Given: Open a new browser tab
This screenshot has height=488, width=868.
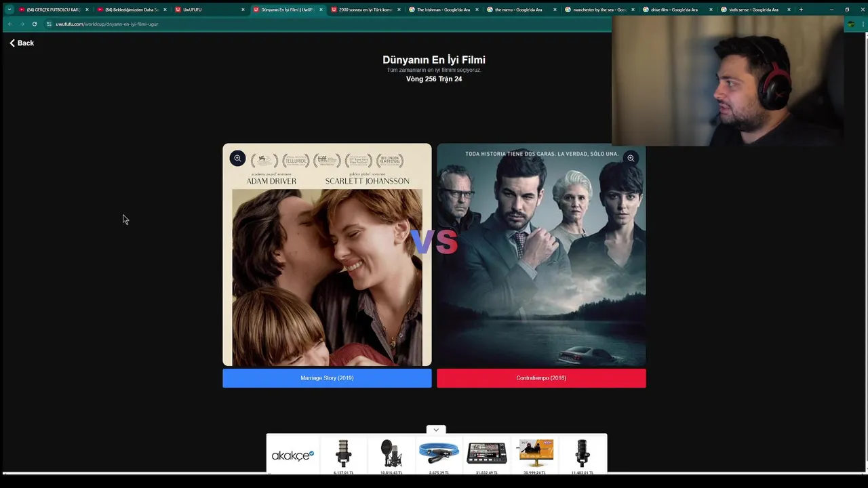Looking at the screenshot, I should [x=801, y=9].
